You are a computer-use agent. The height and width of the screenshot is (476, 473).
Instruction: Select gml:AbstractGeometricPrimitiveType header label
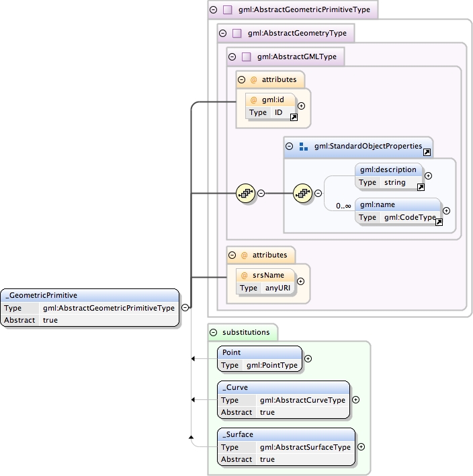(304, 10)
